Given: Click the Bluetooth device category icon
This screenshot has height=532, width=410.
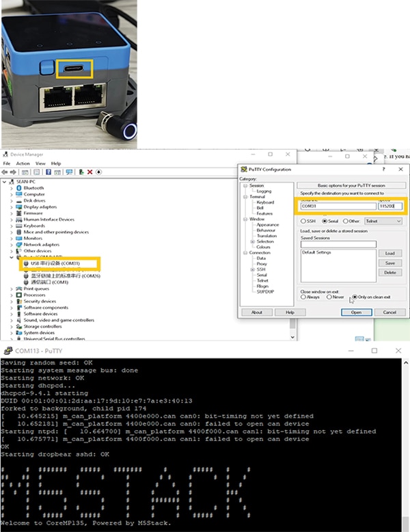Looking at the screenshot, I should [x=20, y=187].
